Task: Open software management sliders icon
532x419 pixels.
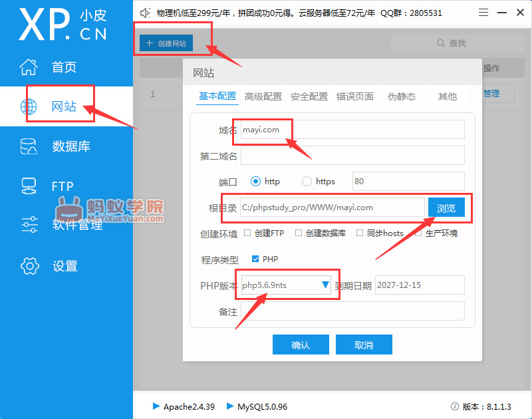Action: tap(29, 225)
